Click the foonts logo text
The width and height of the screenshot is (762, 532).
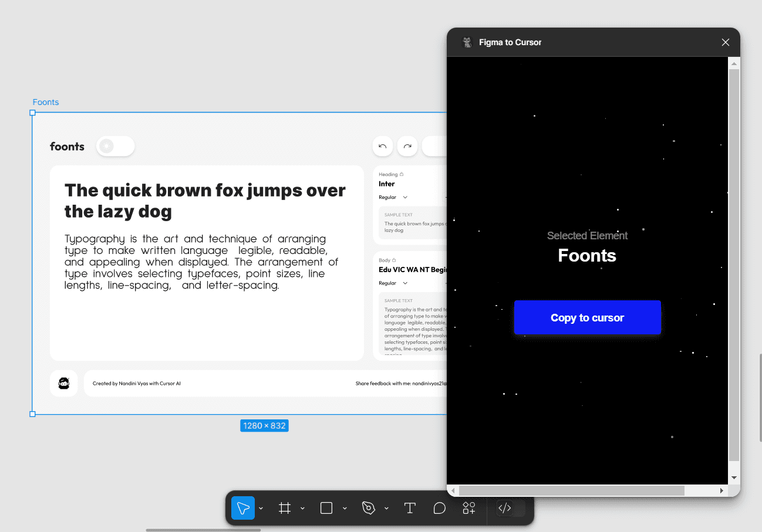(x=67, y=147)
